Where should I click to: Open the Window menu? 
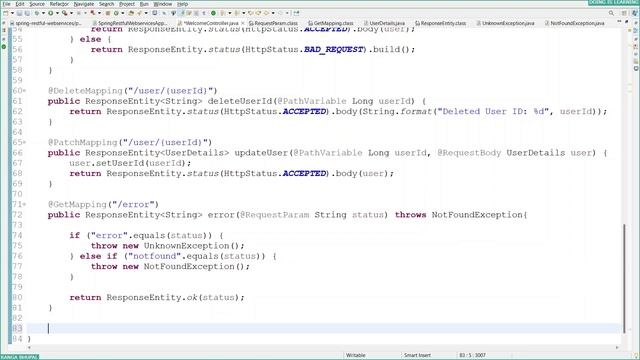coord(163,4)
